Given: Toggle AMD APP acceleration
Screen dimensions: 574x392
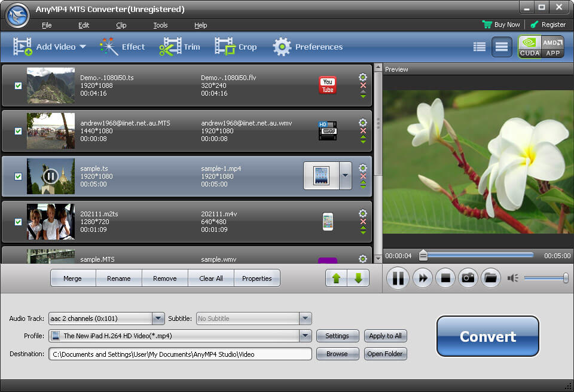Looking at the screenshot, I should coord(552,47).
